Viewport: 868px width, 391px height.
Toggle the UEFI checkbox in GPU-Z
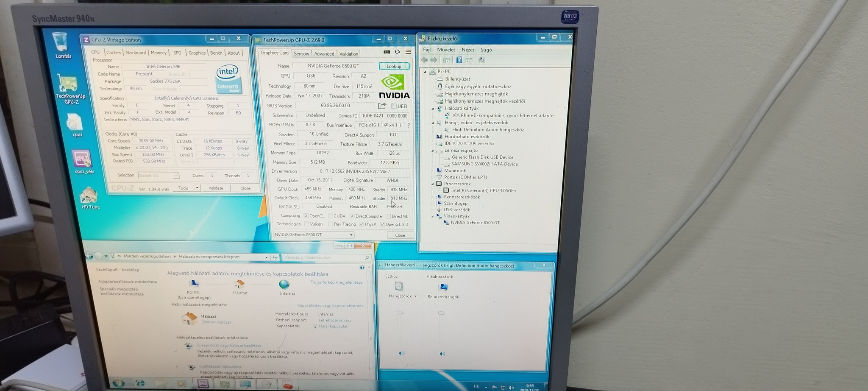tap(394, 106)
